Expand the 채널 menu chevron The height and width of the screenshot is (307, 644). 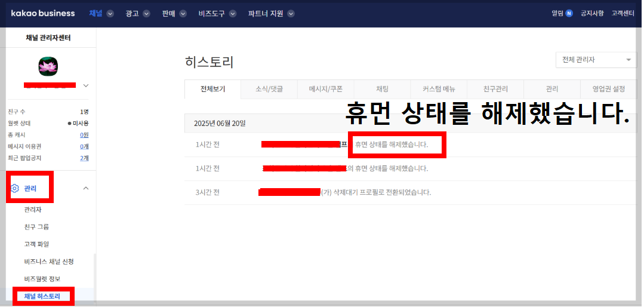pyautogui.click(x=110, y=14)
